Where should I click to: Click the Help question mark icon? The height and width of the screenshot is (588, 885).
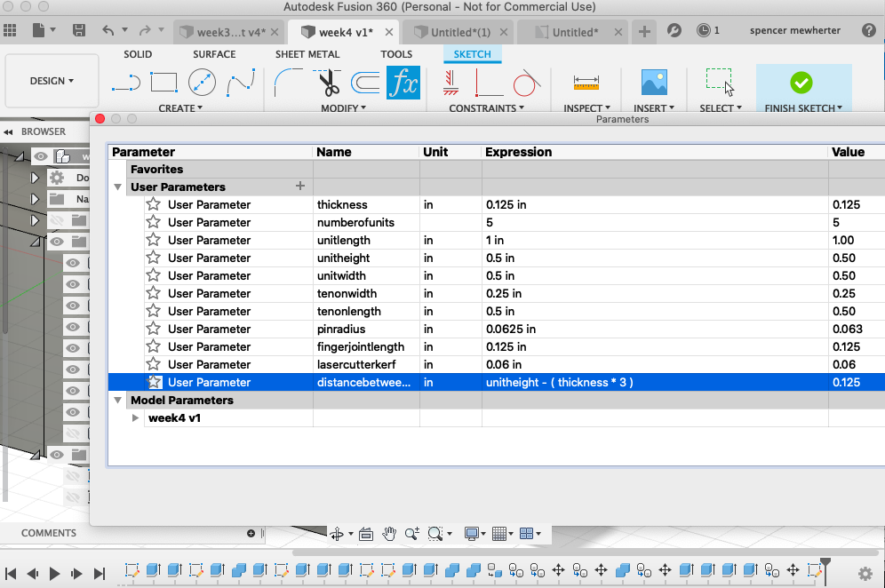coord(869,30)
